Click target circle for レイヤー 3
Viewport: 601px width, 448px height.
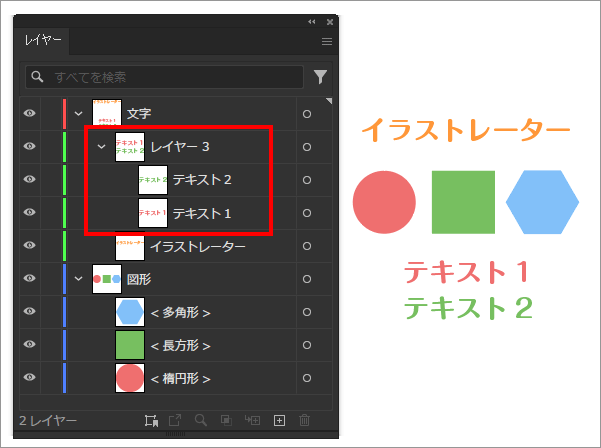pos(307,147)
